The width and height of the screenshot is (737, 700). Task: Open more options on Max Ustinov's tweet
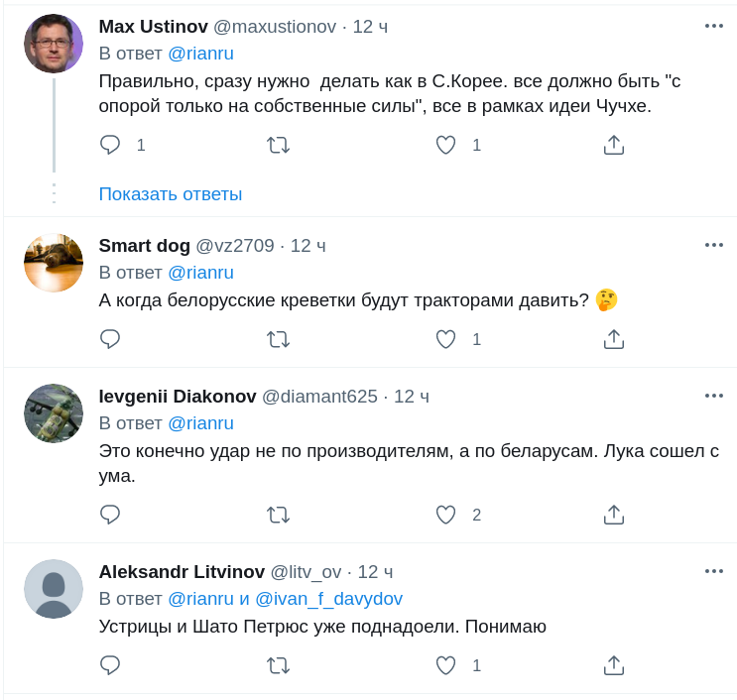point(714,26)
